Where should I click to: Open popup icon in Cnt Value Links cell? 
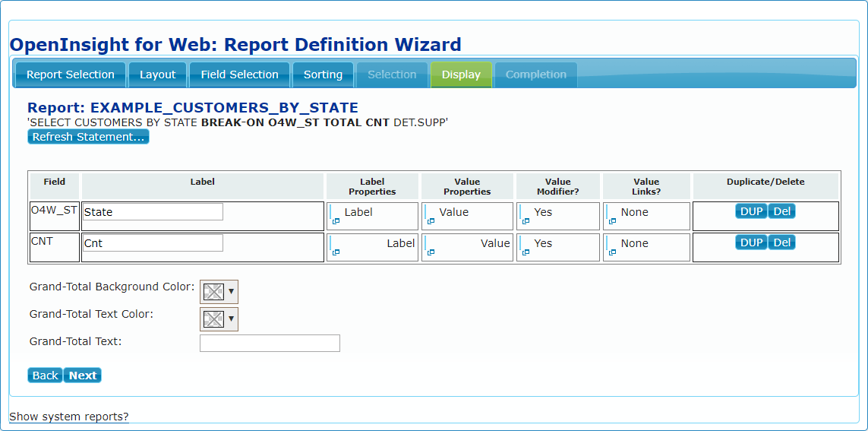[612, 252]
